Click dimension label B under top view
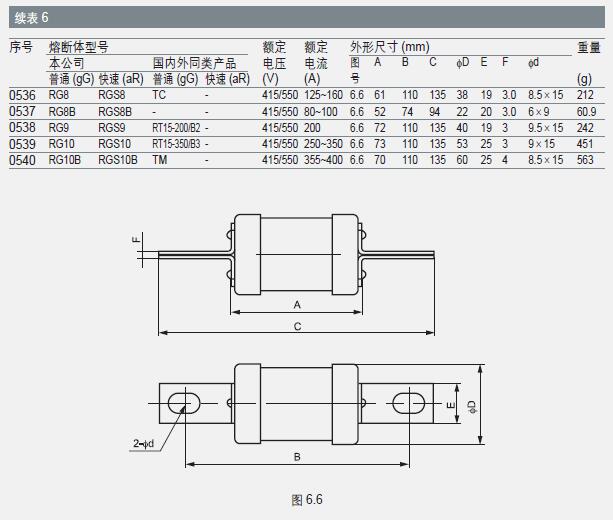613x520 pixels. tap(296, 457)
